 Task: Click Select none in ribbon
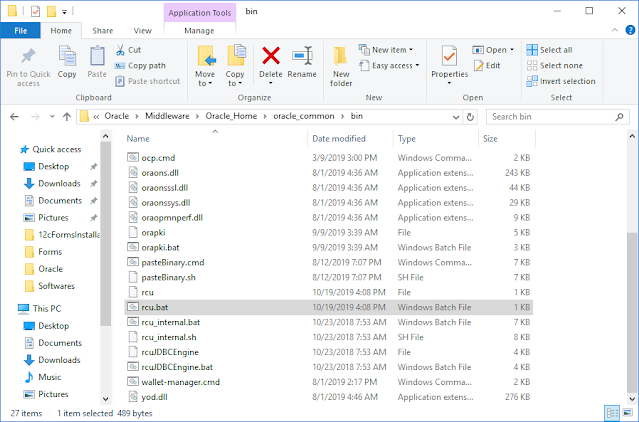point(554,66)
